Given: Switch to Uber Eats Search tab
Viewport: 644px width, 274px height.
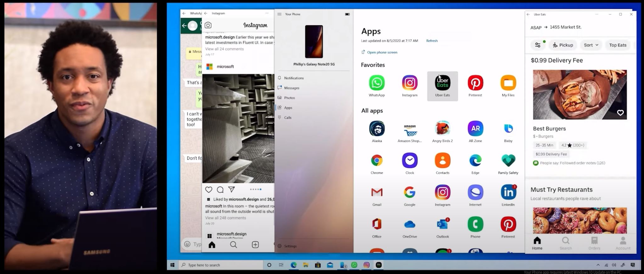Looking at the screenshot, I should [x=566, y=243].
